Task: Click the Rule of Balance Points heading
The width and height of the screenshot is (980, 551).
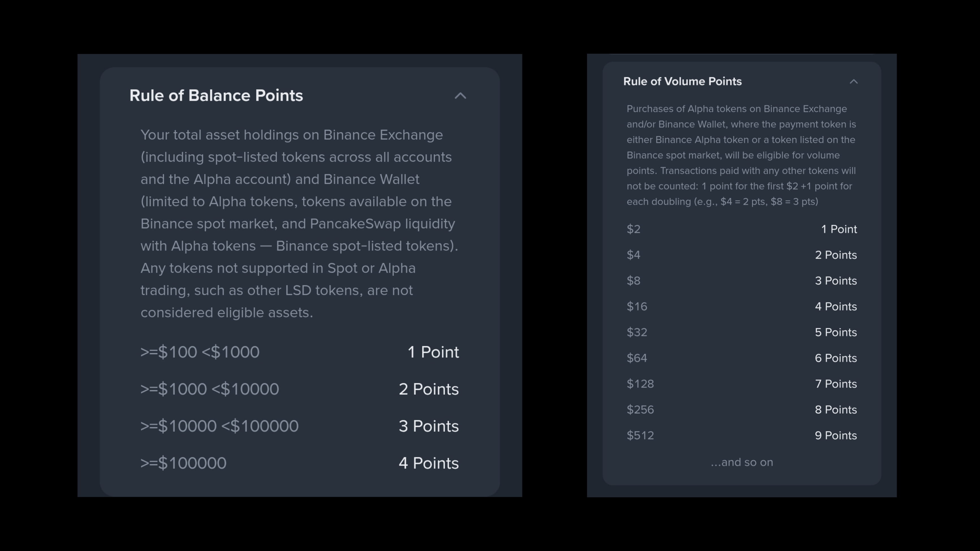Action: (216, 96)
